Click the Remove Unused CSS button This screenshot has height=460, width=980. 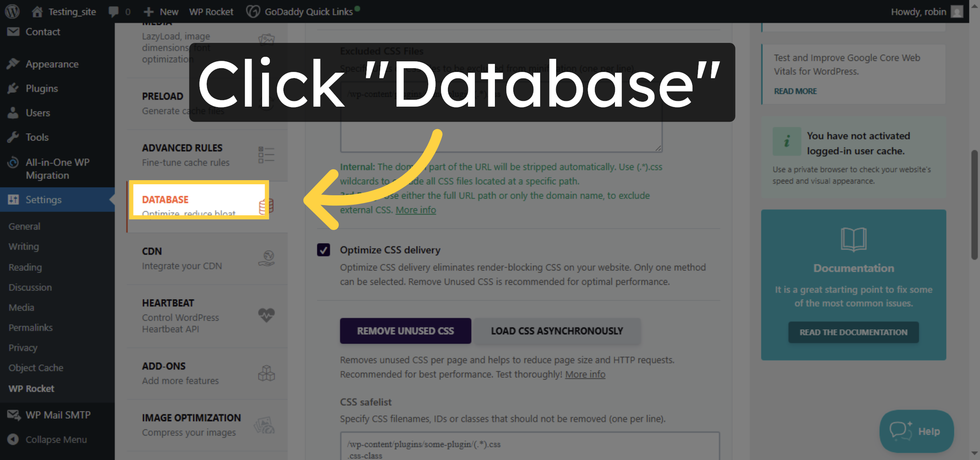(405, 331)
